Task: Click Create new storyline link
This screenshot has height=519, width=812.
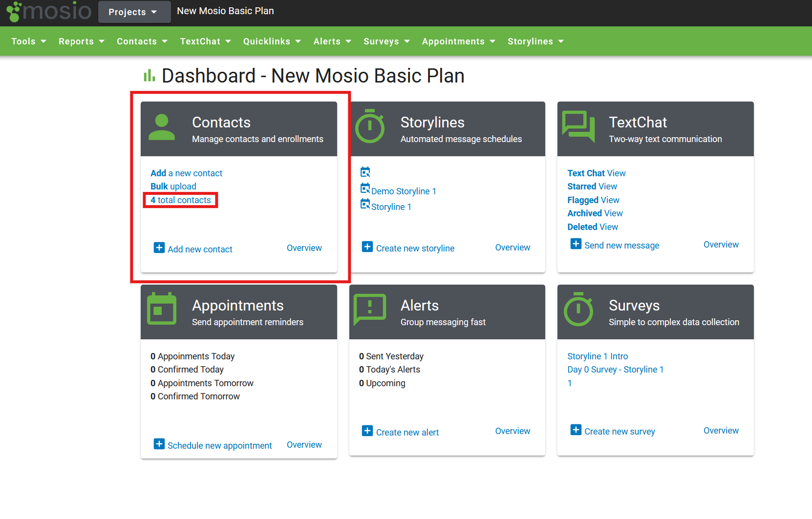Action: [x=415, y=249]
